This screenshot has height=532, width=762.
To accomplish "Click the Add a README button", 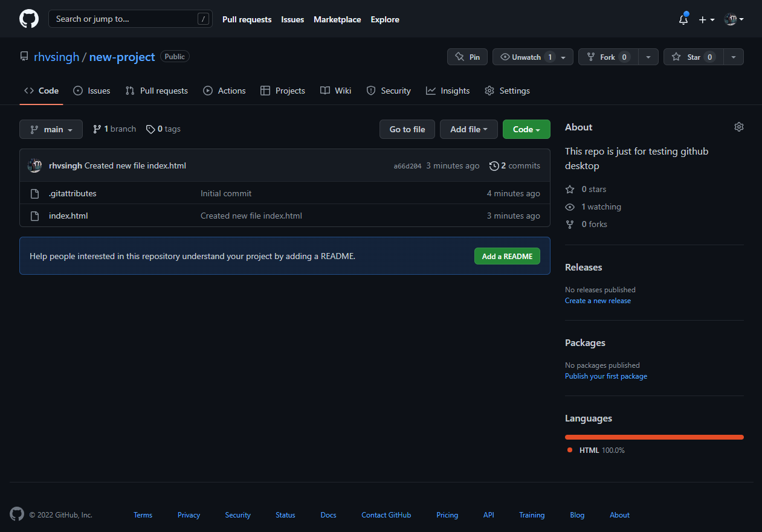I will tap(507, 256).
